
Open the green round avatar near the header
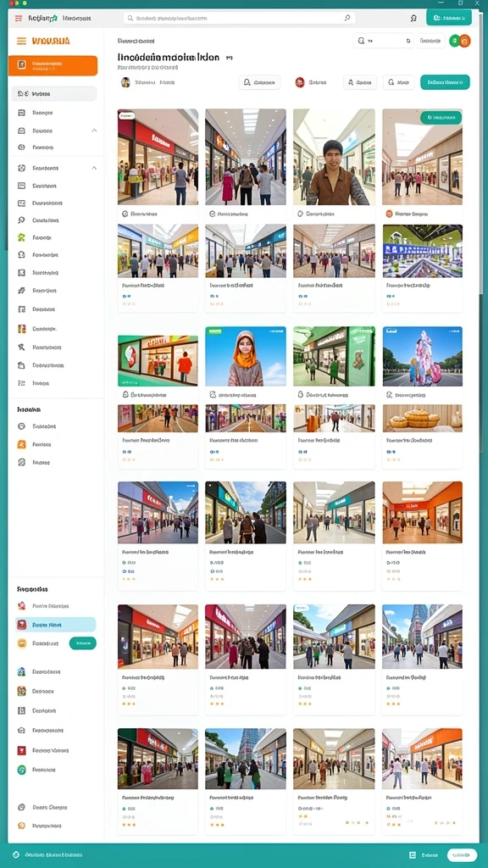455,41
